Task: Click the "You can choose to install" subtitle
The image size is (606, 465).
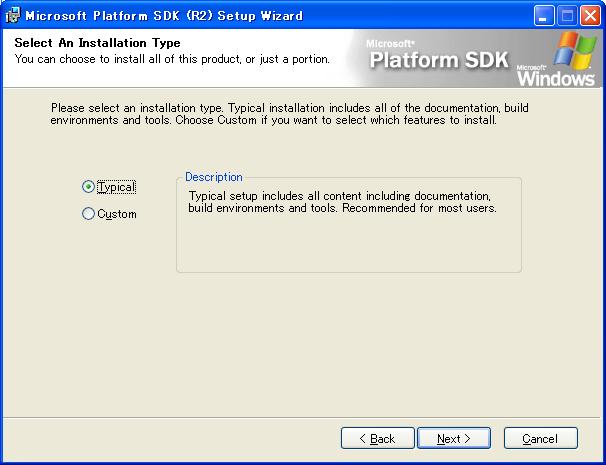Action: [x=172, y=59]
